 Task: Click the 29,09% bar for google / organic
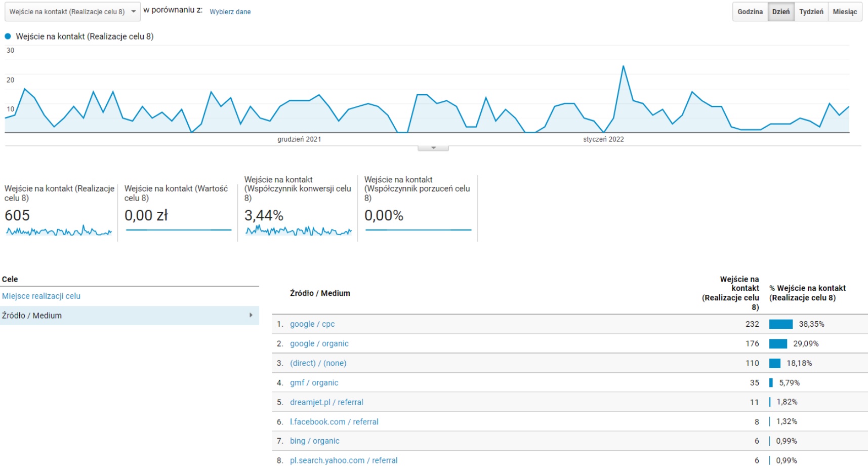(x=778, y=344)
